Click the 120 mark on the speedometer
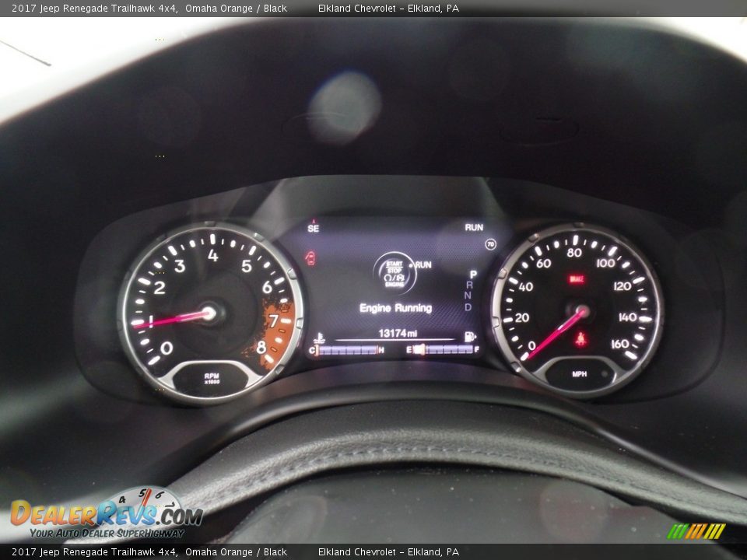The image size is (747, 560). click(x=622, y=285)
